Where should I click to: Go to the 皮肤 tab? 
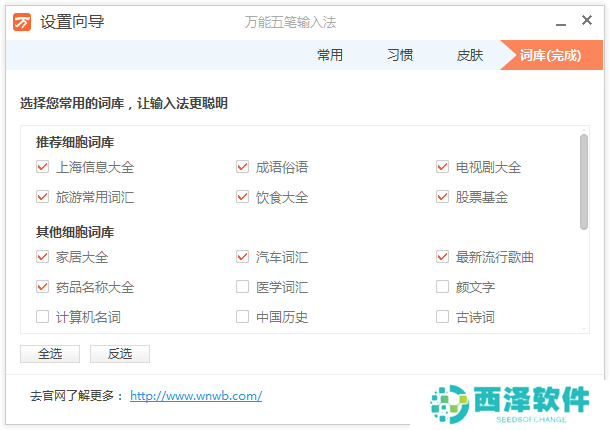470,55
